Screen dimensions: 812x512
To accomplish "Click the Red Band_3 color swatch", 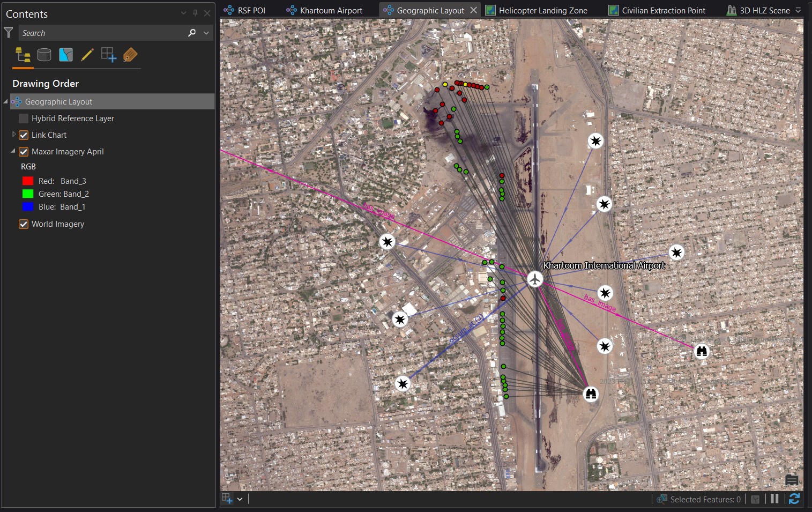I will 27,181.
